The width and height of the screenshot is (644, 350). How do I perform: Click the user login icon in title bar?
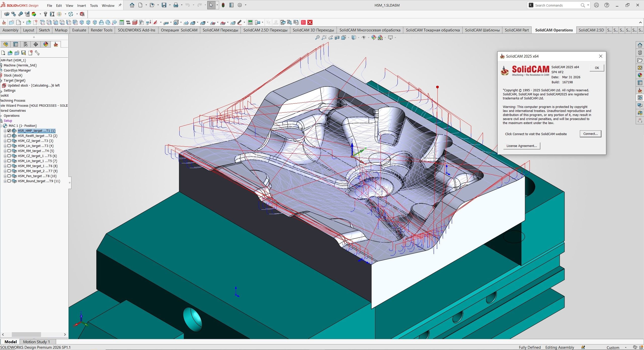click(596, 5)
